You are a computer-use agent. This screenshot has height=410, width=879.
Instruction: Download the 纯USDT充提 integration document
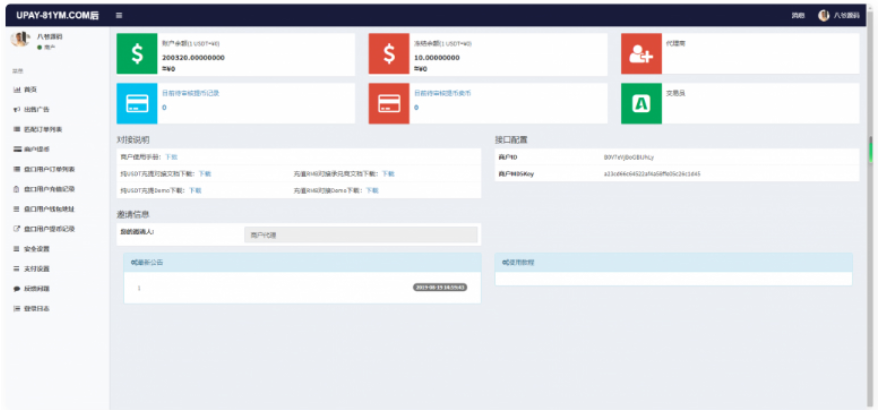point(205,174)
